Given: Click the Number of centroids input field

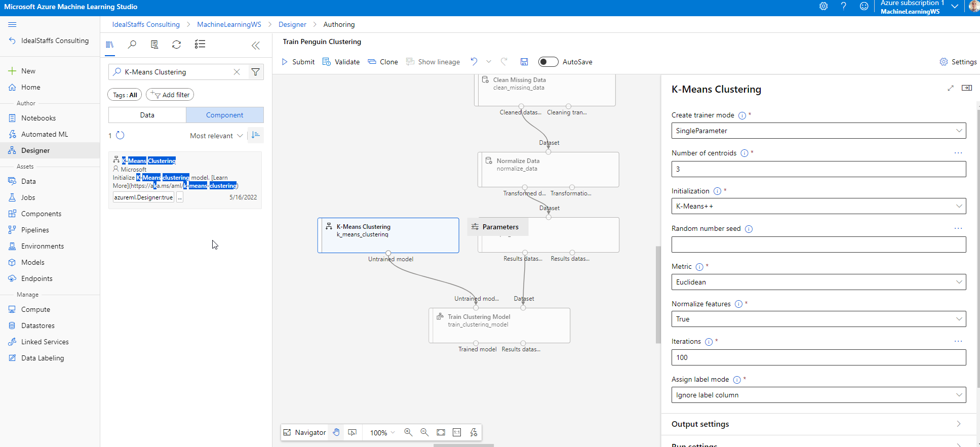Looking at the screenshot, I should point(818,169).
